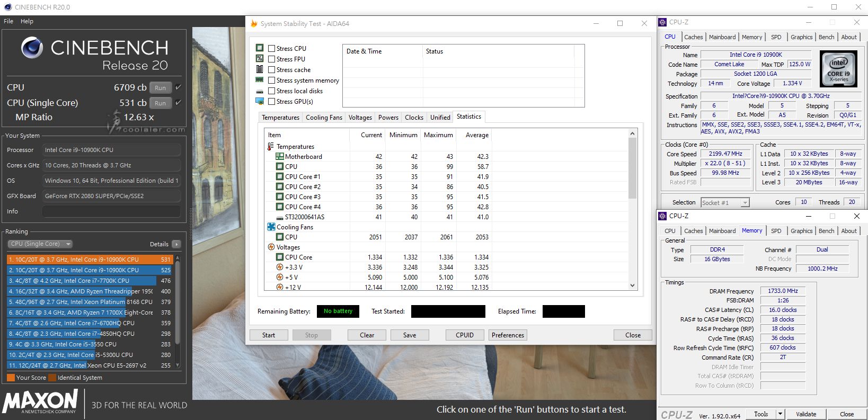The height and width of the screenshot is (420, 868).
Task: Click the Maxon logo in Cinebench footer
Action: pyautogui.click(x=40, y=402)
